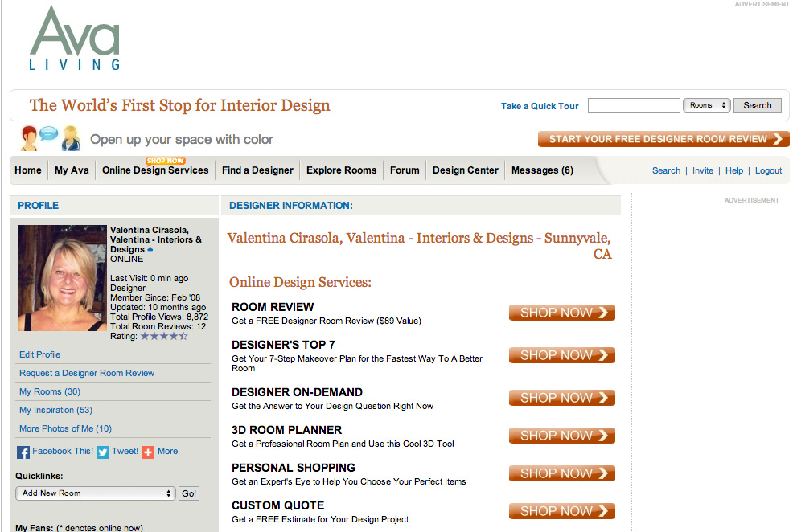Click Shop Now for 3D Room Planner
The height and width of the screenshot is (532, 797).
click(561, 436)
